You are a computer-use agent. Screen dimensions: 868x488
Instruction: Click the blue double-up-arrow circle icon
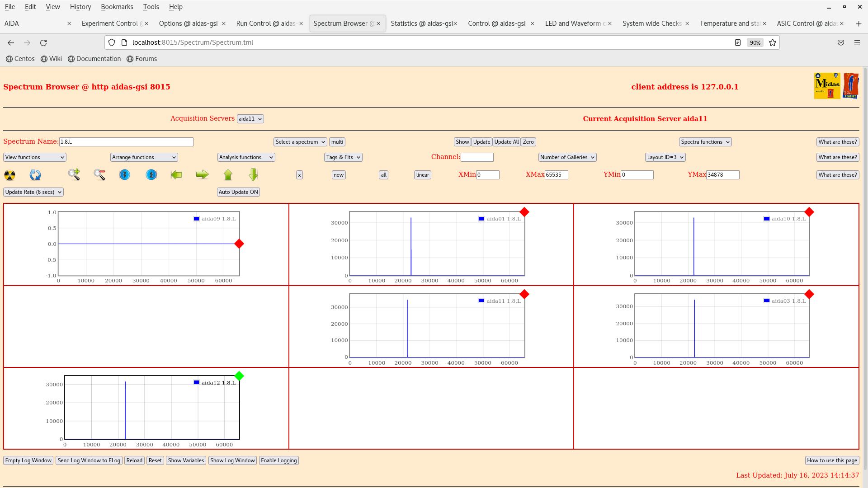[x=151, y=174]
